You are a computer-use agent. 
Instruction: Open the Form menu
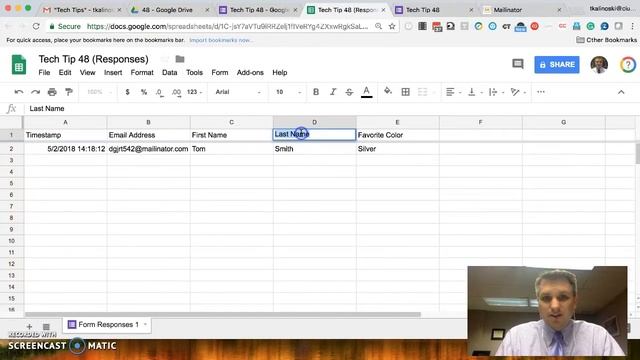[x=220, y=73]
